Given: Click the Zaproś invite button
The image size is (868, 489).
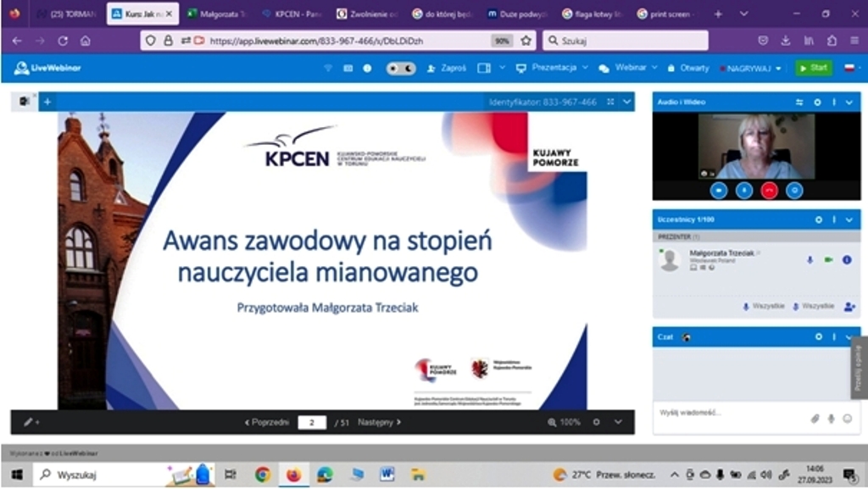Looking at the screenshot, I should (x=447, y=68).
